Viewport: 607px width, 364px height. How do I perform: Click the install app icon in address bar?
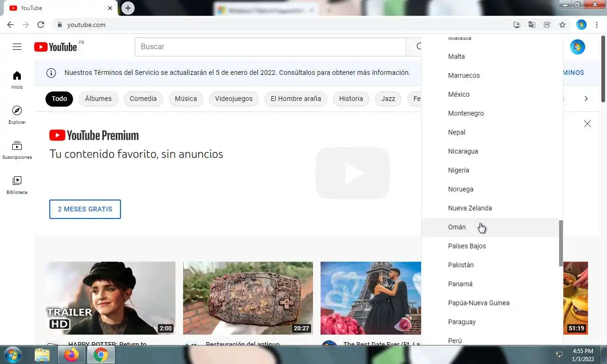click(x=517, y=25)
